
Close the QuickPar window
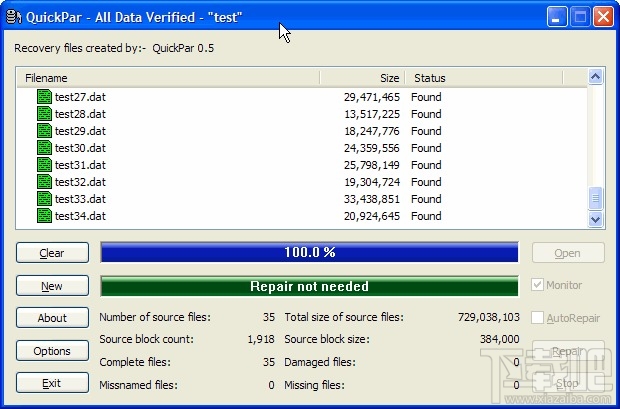pos(603,17)
